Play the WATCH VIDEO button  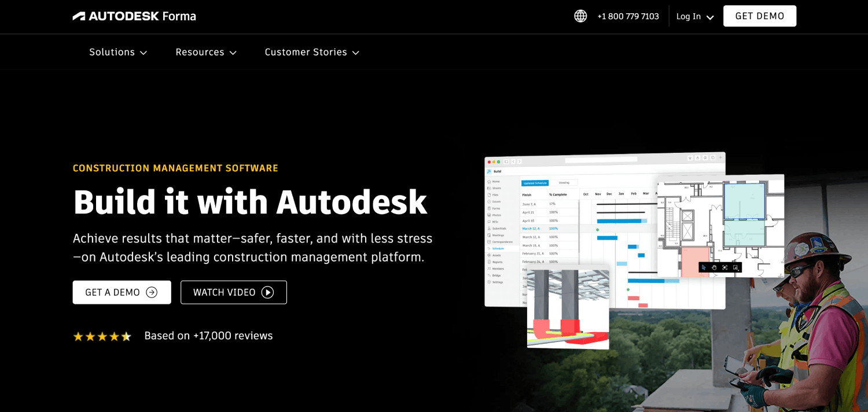click(234, 292)
